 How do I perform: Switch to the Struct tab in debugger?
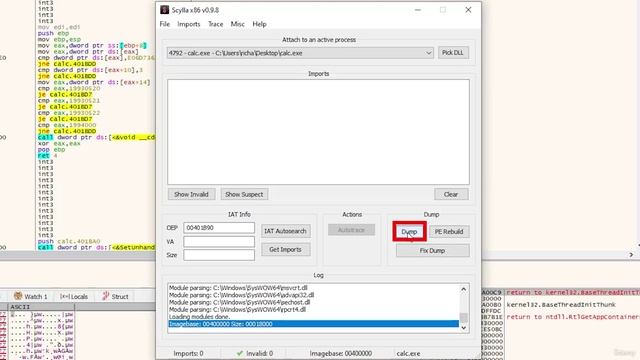[115, 296]
